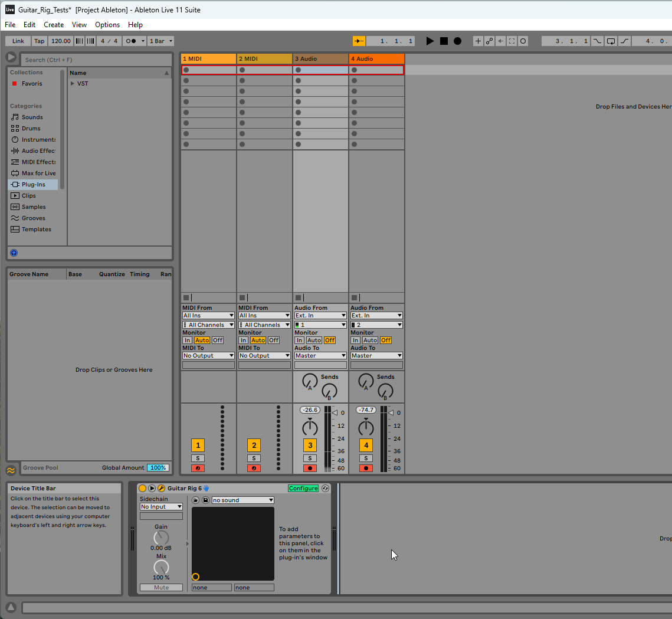Open the Help menu
Image resolution: width=672 pixels, height=619 pixels.
(135, 25)
